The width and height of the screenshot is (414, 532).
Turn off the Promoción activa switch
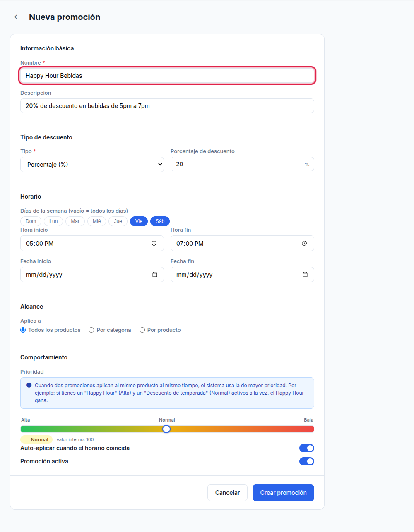coord(307,461)
